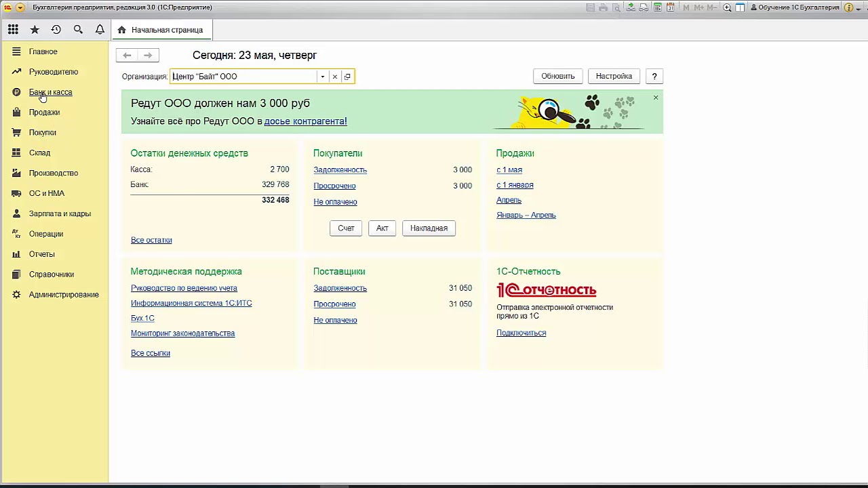Screen dimensions: 868x488
Task: Open the досье контрагента link
Action: tap(305, 121)
